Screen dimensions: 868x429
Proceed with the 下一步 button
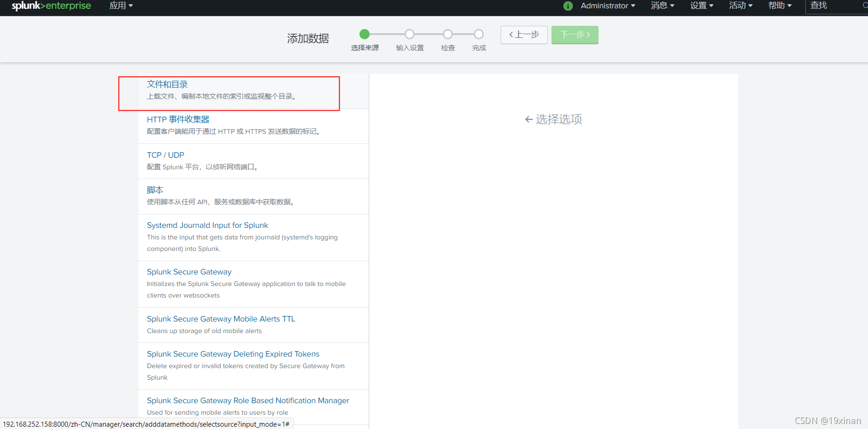575,35
